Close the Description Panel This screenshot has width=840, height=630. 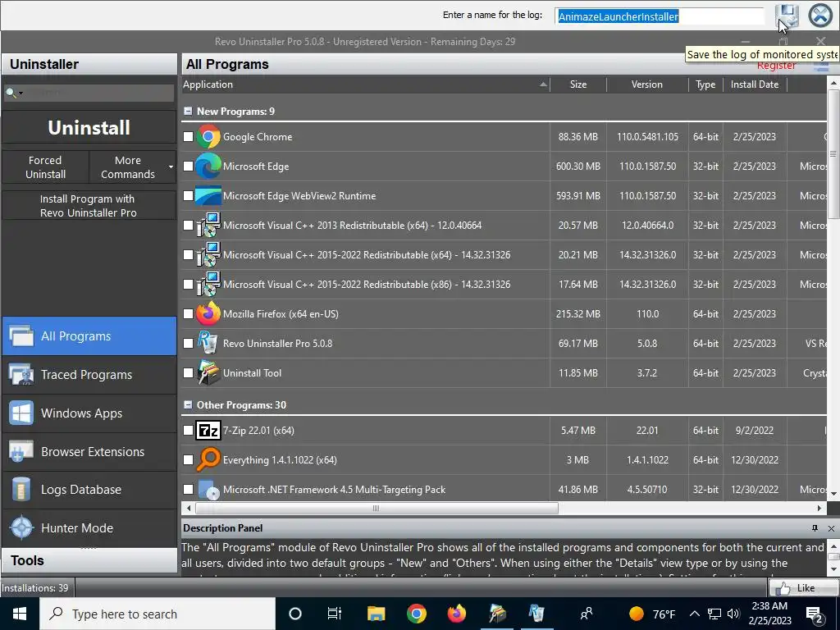[x=831, y=528]
